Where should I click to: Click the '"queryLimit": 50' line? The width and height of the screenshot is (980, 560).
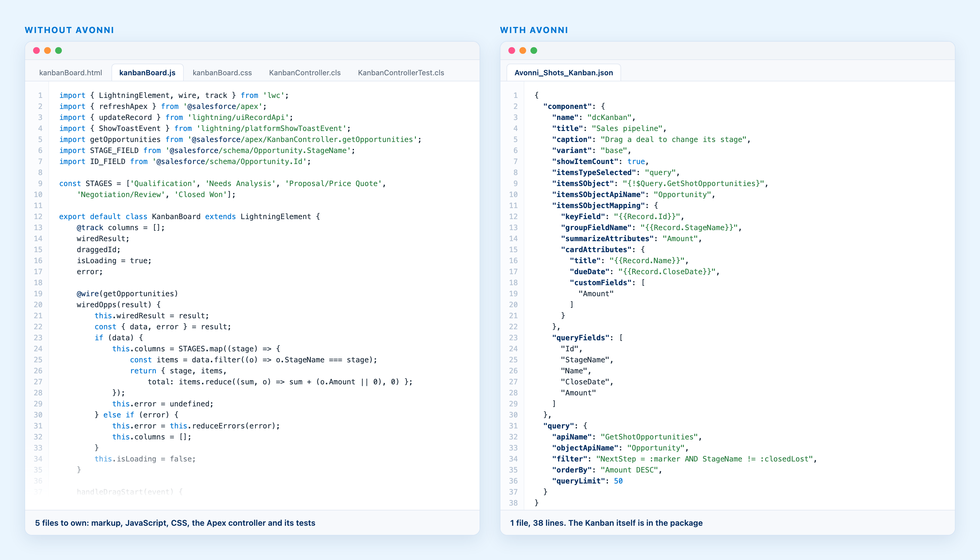tap(587, 481)
